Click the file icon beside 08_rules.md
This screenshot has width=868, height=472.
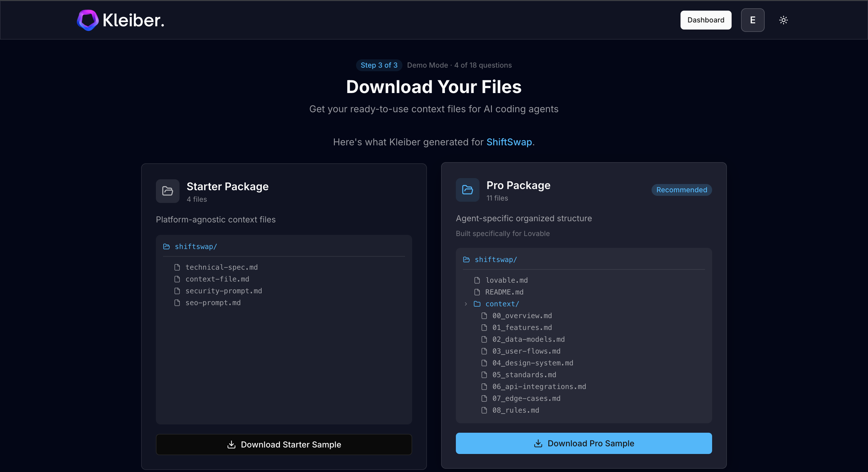484,410
